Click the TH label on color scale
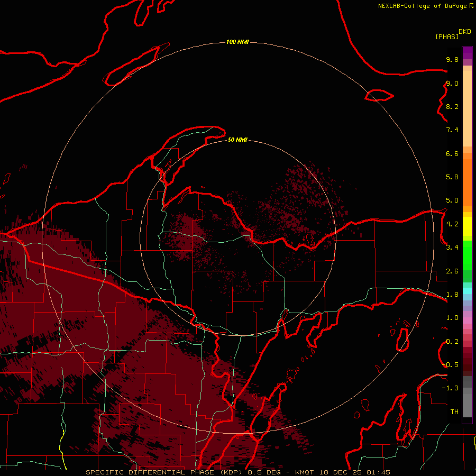This screenshot has height=476, width=476. 454,412
